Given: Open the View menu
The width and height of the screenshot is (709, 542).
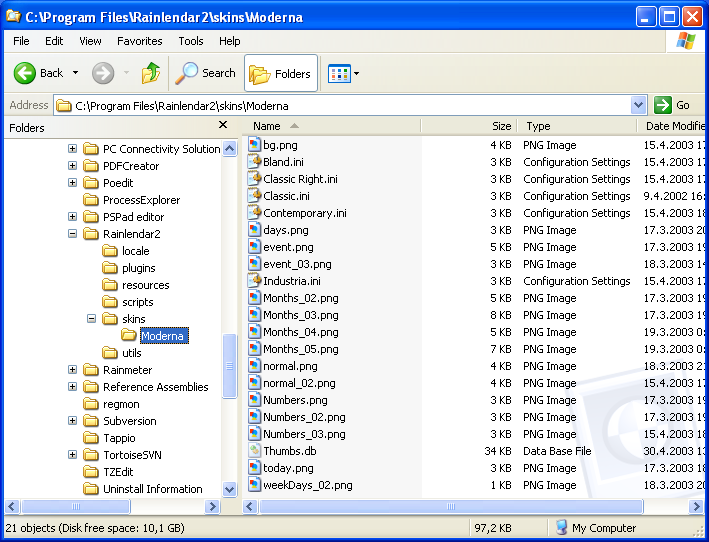Looking at the screenshot, I should (90, 41).
